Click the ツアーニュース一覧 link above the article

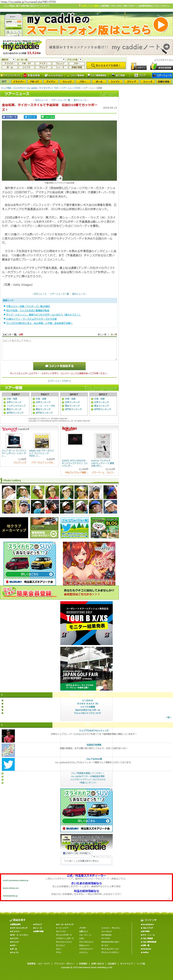coord(61,100)
